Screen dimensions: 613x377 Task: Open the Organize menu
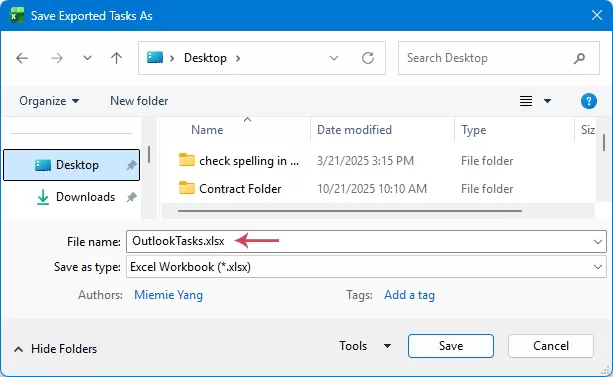[49, 101]
